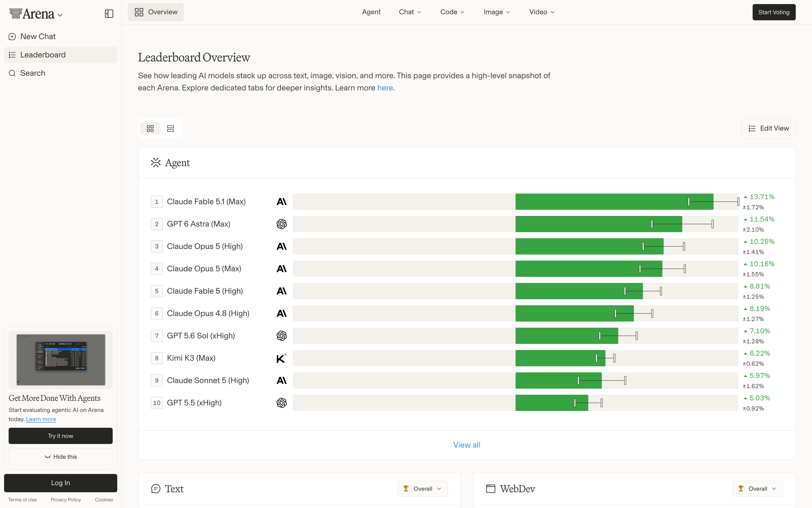The width and height of the screenshot is (812, 508).
Task: Open the Terms of Use link
Action: click(x=23, y=500)
